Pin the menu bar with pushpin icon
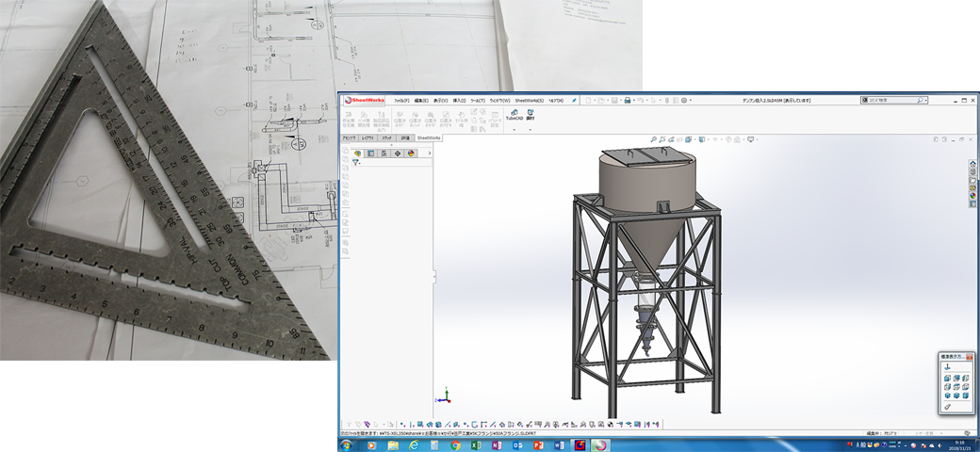This screenshot has width=980, height=452. [x=574, y=100]
